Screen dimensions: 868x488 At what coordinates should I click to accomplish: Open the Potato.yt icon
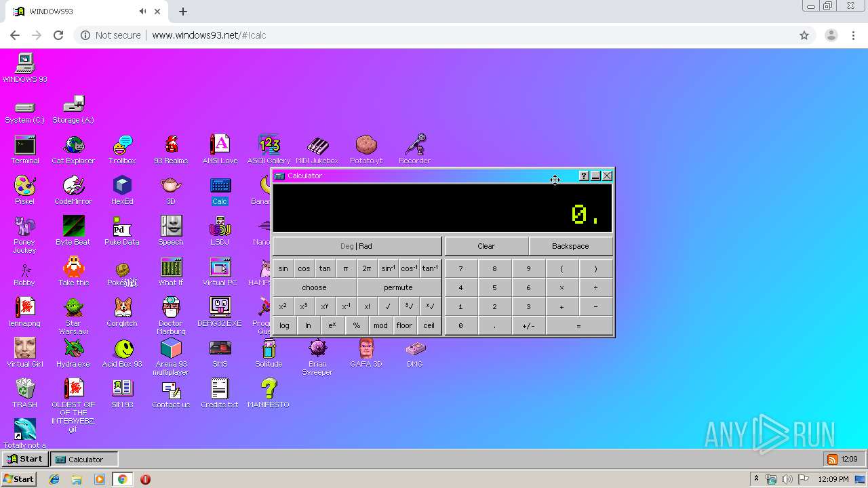coord(366,149)
